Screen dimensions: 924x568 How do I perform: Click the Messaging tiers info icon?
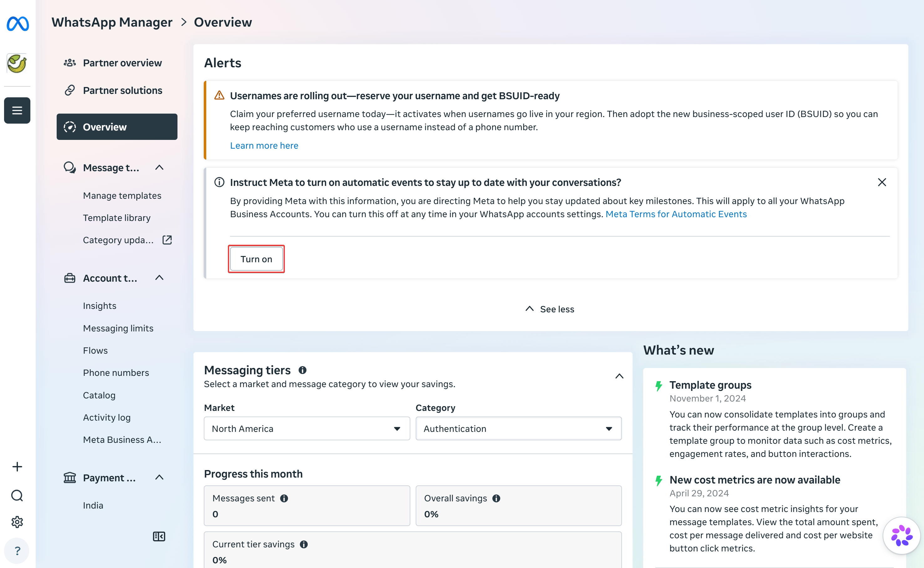302,371
